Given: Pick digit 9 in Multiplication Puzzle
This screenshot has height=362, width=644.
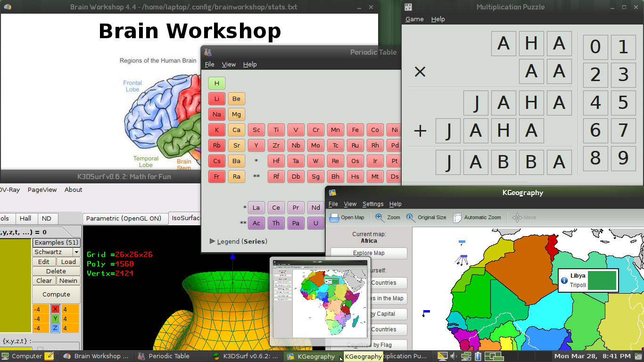Looking at the screenshot, I should (623, 158).
